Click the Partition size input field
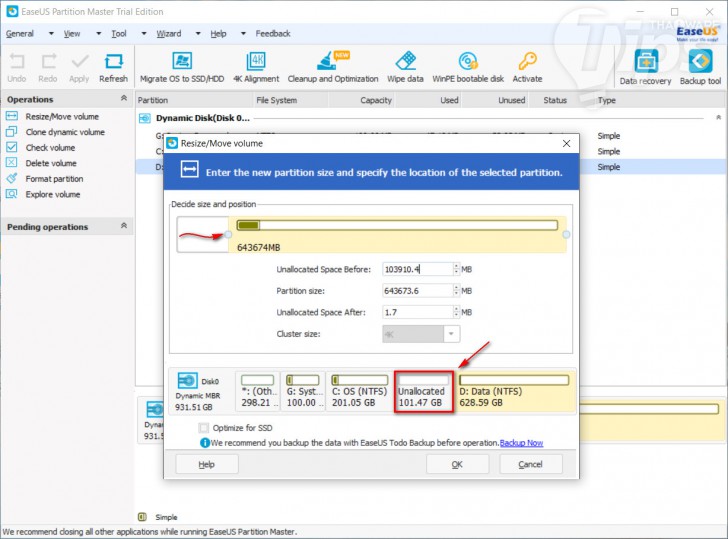 click(x=417, y=291)
